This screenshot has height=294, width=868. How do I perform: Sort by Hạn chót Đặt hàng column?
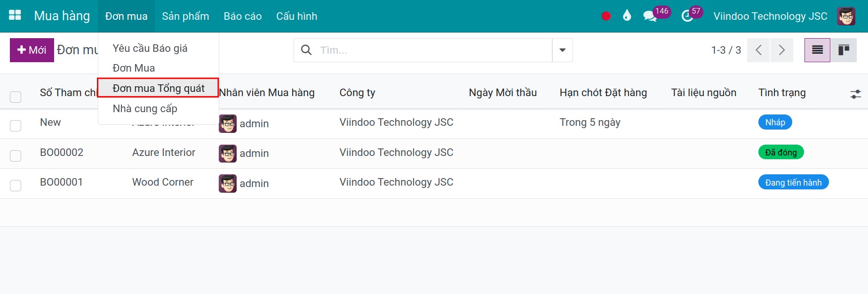pos(603,93)
